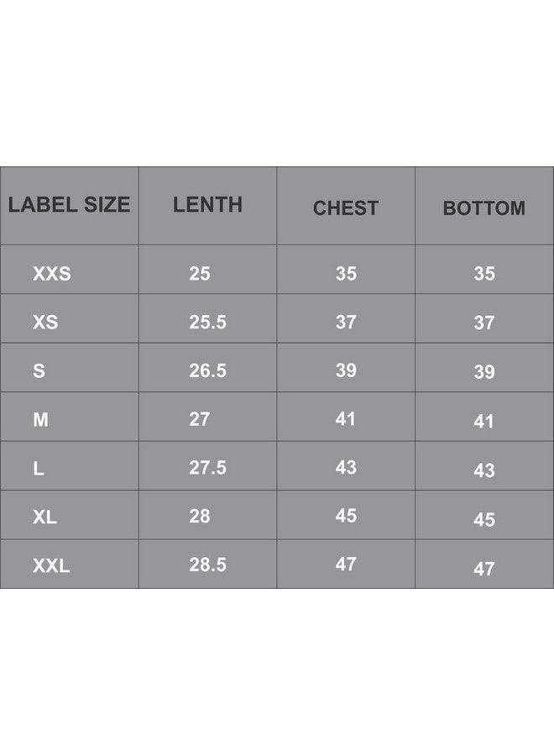Click chest value 35 in the XXS row
The image size is (554, 756).
[x=346, y=273]
